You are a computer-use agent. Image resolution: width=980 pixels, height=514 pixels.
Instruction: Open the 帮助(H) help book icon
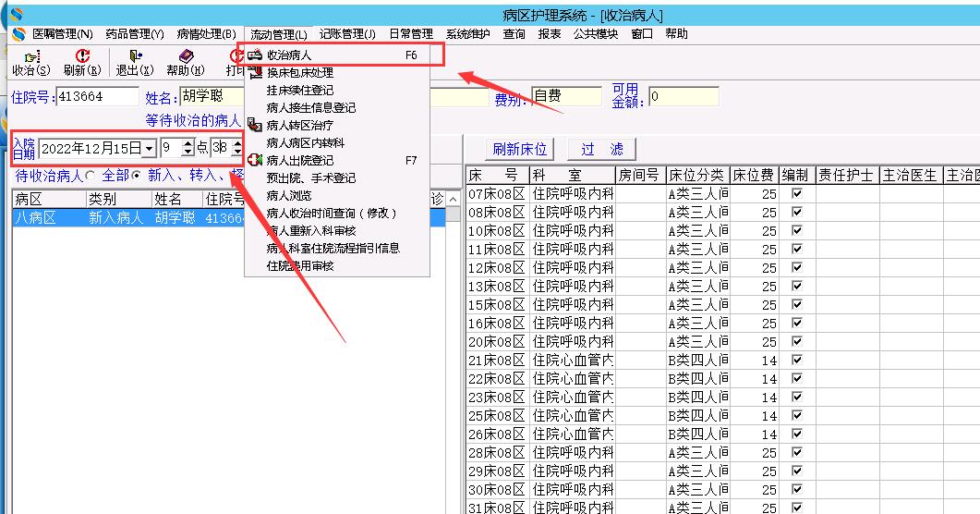186,56
